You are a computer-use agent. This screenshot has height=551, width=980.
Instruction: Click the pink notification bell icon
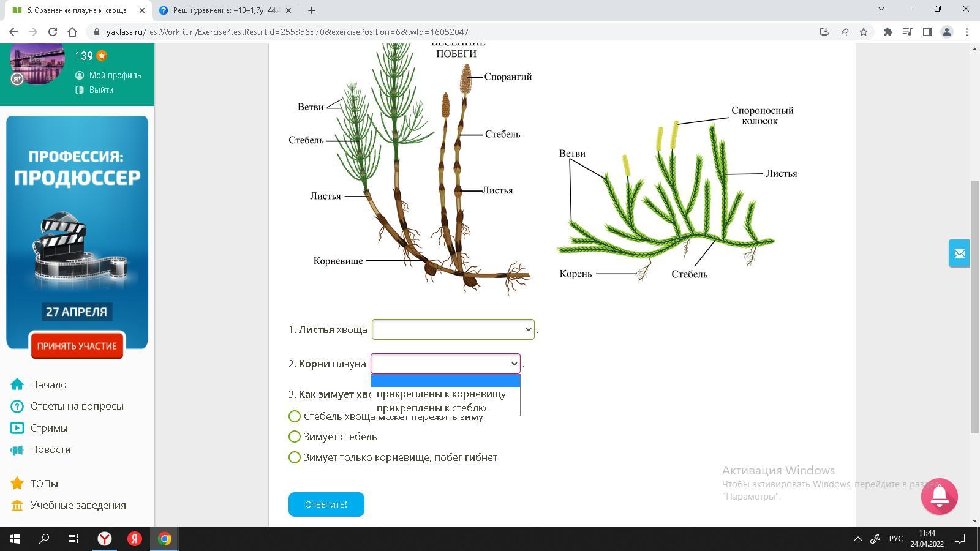pos(939,497)
